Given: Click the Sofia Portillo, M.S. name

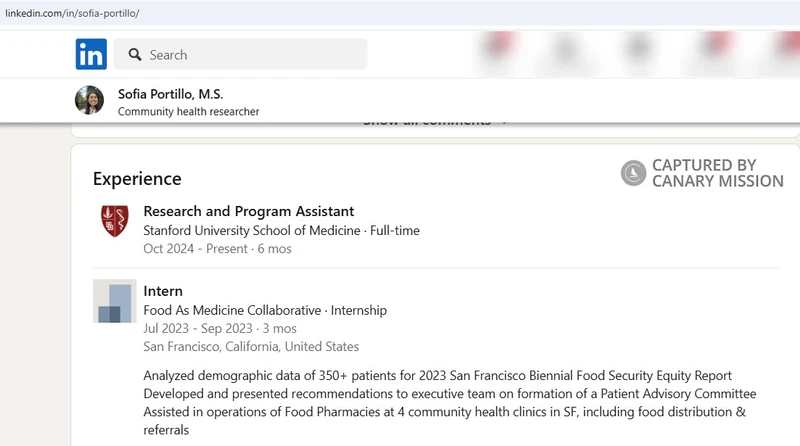Looking at the screenshot, I should coord(170,94).
